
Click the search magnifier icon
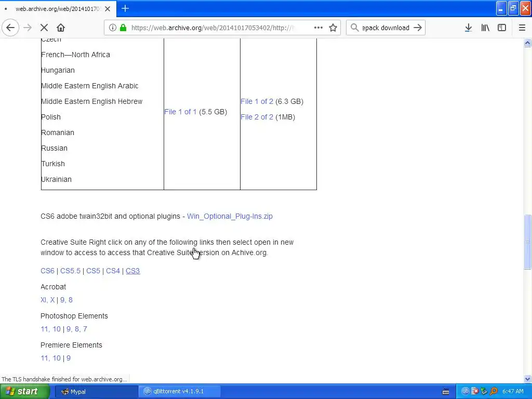click(x=354, y=28)
